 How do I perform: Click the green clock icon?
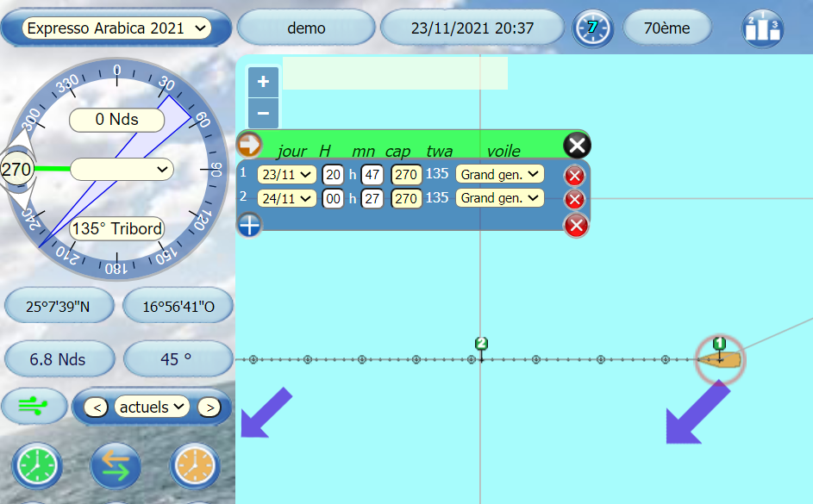[x=37, y=466]
